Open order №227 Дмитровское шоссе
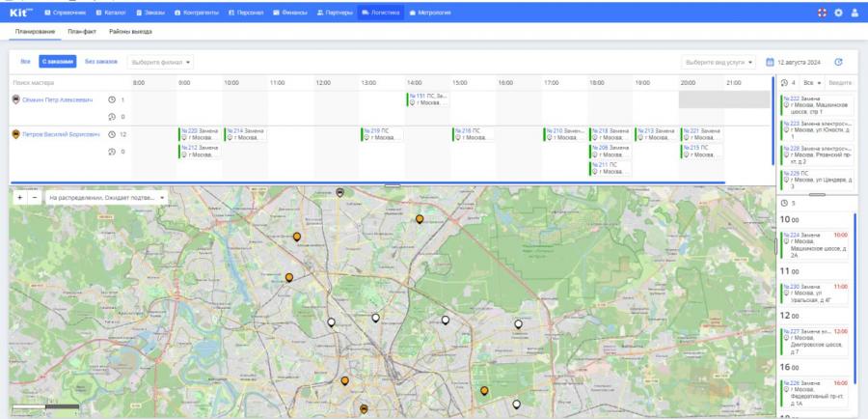This screenshot has height=419, width=868. 814,342
